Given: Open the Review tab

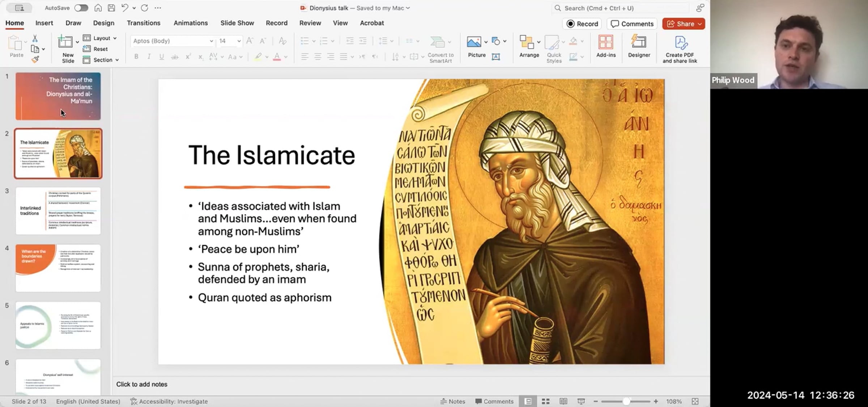Looking at the screenshot, I should (x=310, y=23).
